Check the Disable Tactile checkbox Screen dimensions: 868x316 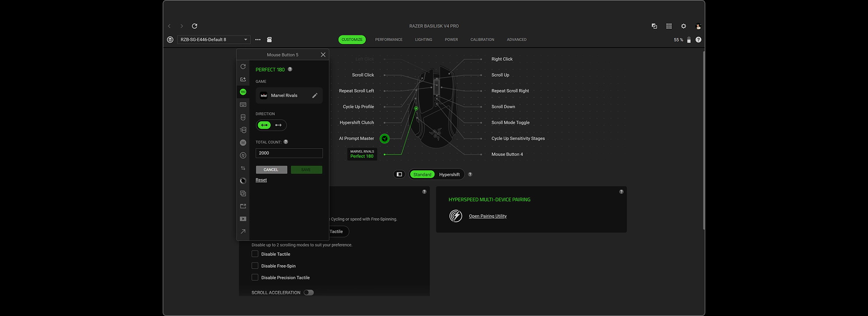point(255,254)
